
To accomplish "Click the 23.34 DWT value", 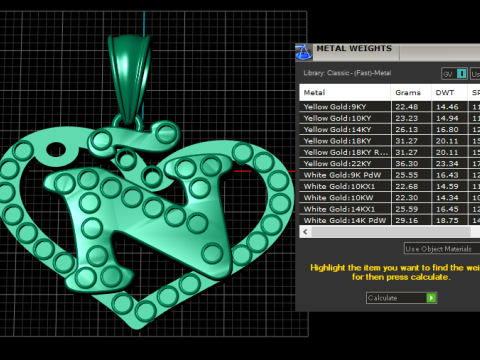I will (447, 163).
